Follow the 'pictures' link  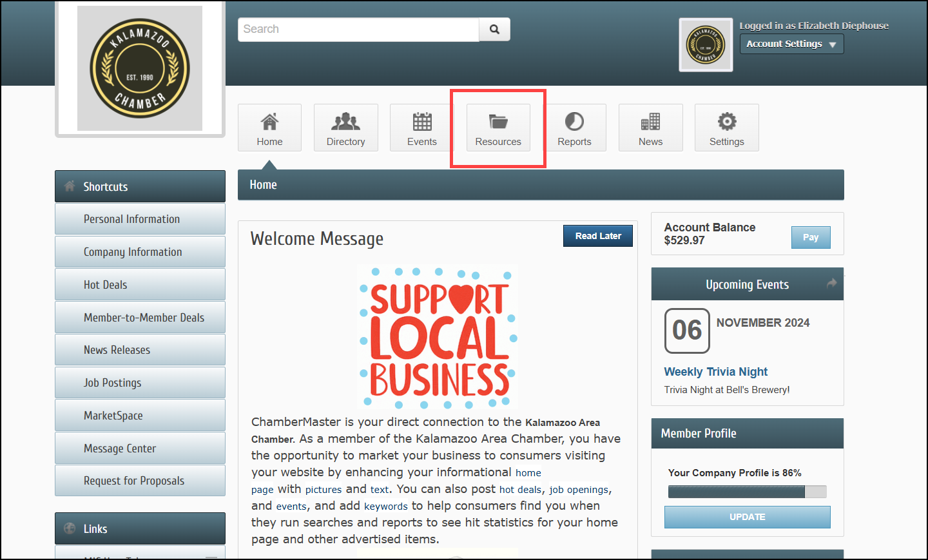[x=324, y=490]
